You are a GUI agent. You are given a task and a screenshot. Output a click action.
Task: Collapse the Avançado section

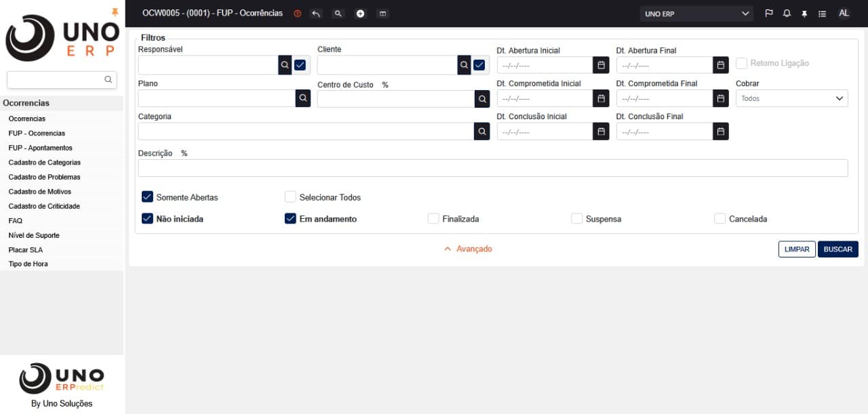[468, 249]
